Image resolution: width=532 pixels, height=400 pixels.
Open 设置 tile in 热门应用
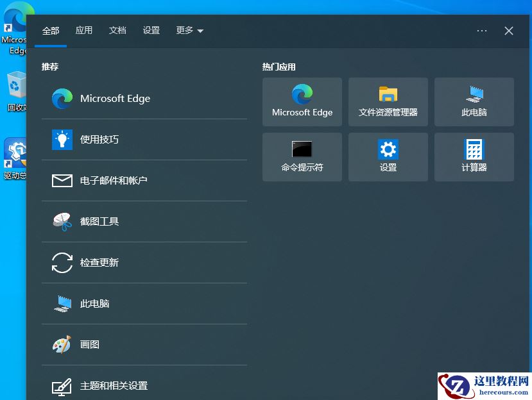click(x=388, y=156)
